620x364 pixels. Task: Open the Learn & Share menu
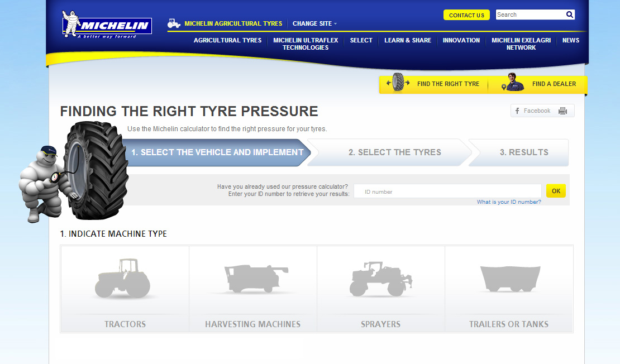click(x=408, y=40)
